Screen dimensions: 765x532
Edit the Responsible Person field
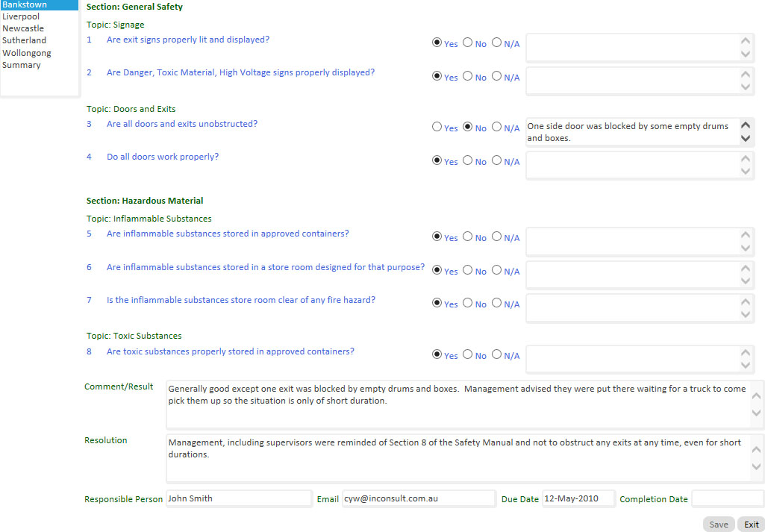[x=239, y=498]
